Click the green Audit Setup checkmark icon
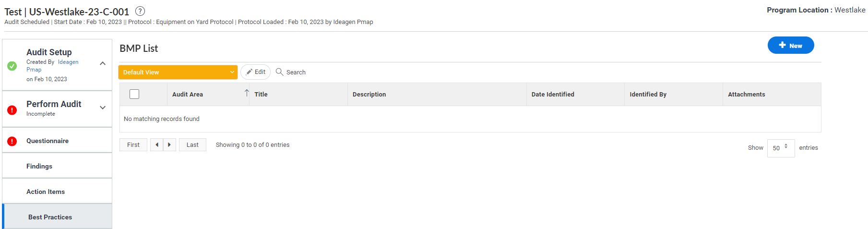 pos(12,66)
